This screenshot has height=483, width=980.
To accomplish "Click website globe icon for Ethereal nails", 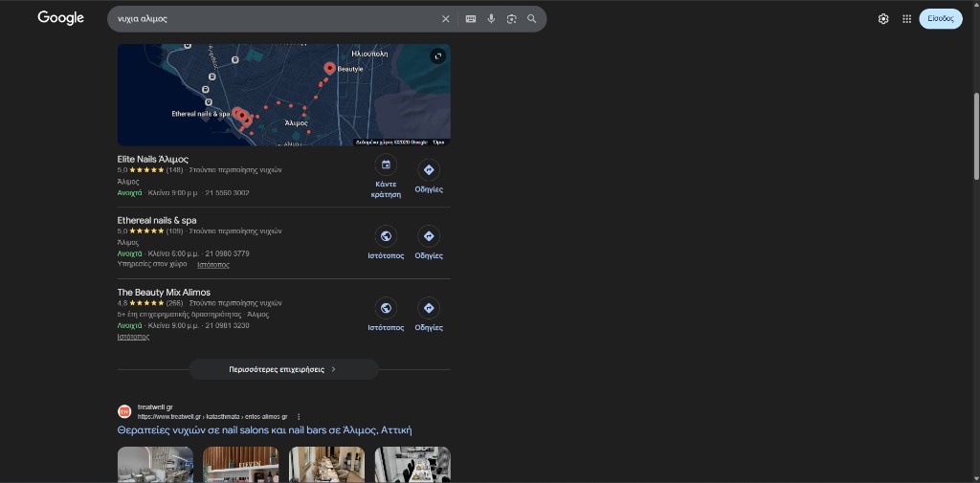I will (x=386, y=236).
